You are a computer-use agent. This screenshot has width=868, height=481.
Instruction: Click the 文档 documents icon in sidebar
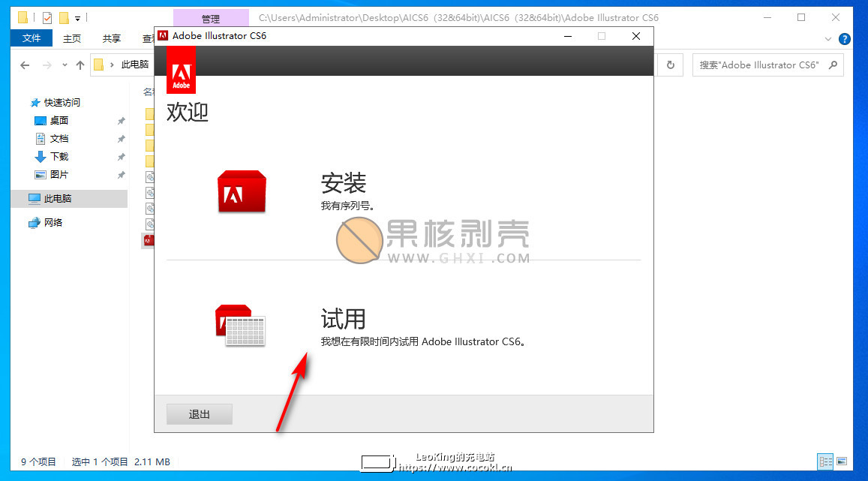(41, 138)
